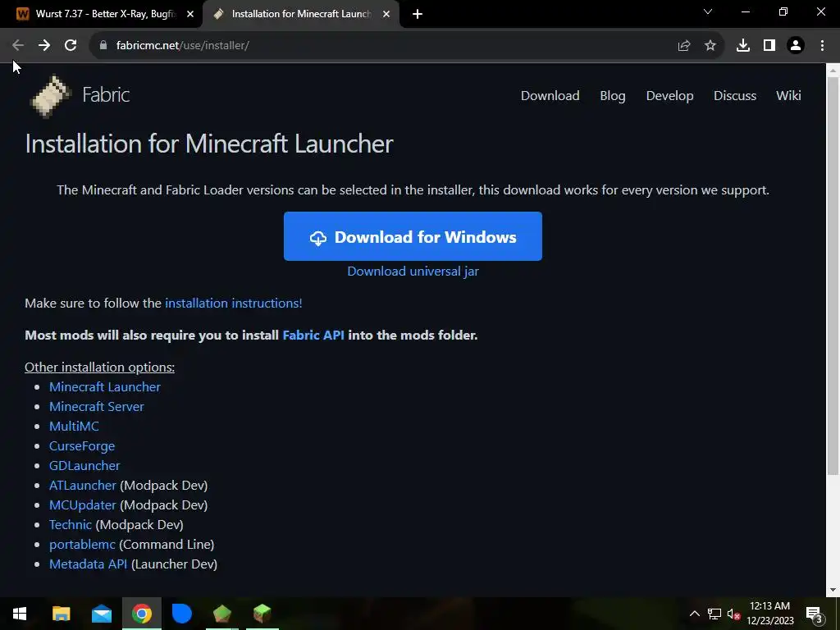The height and width of the screenshot is (630, 840).
Task: Open Minecraft Launcher installation option
Action: pos(105,387)
